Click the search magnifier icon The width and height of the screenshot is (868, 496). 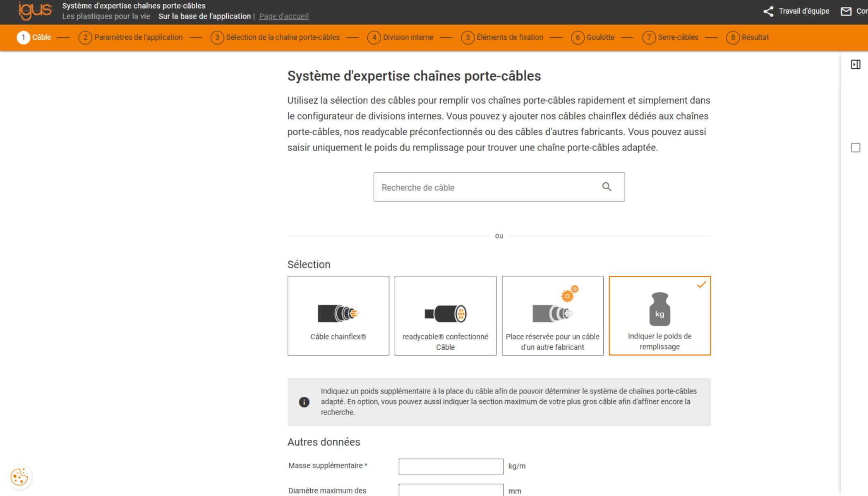coord(607,187)
